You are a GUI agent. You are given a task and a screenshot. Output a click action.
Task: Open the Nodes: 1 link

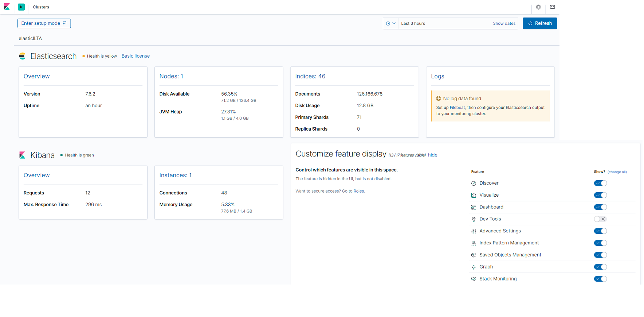171,76
